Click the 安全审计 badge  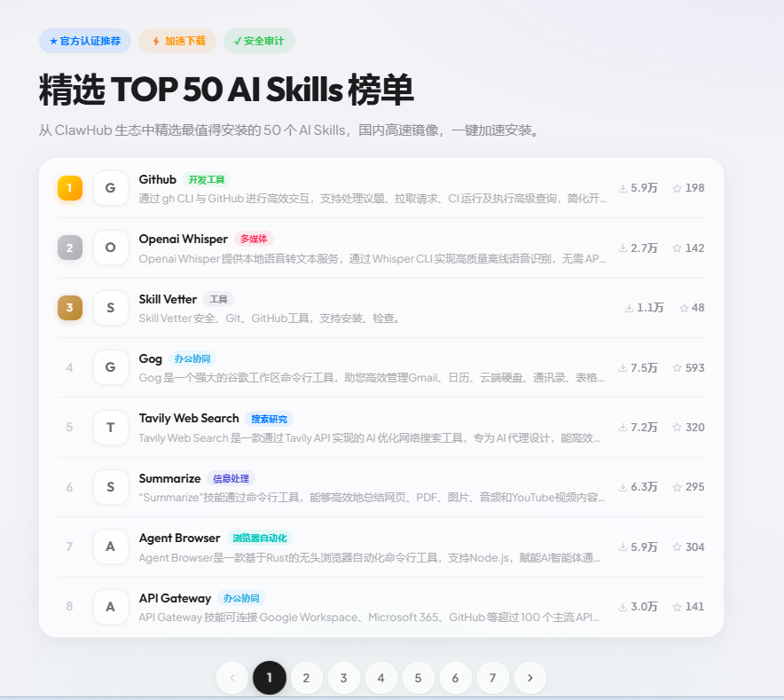tap(259, 41)
